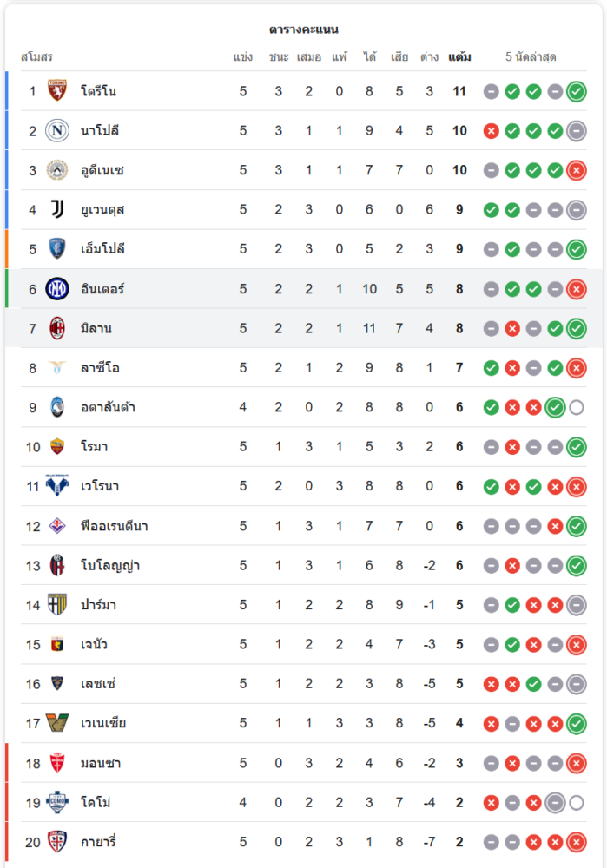Screen dimensions: 607x868
Task: Click the แต้ม points column header
Action: 459,57
